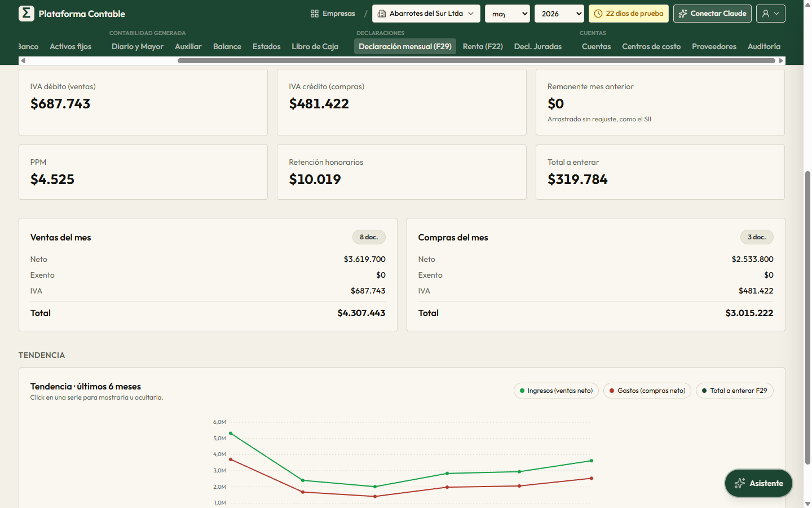Screen dimensions: 812x508
Task: Click the Plataforma Contable sigma logo
Action: click(x=27, y=14)
